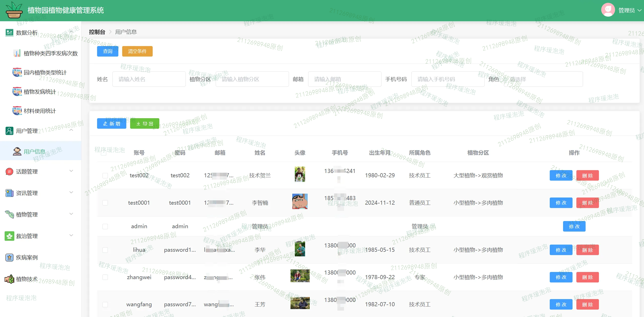Click the 数据分析 chart icon
The height and width of the screenshot is (317, 644).
(x=9, y=32)
